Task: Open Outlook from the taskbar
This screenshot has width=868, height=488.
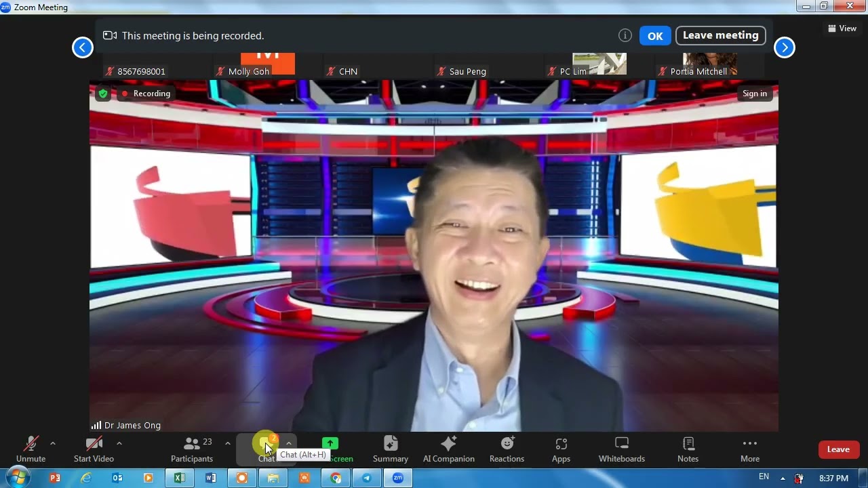Action: (x=117, y=478)
